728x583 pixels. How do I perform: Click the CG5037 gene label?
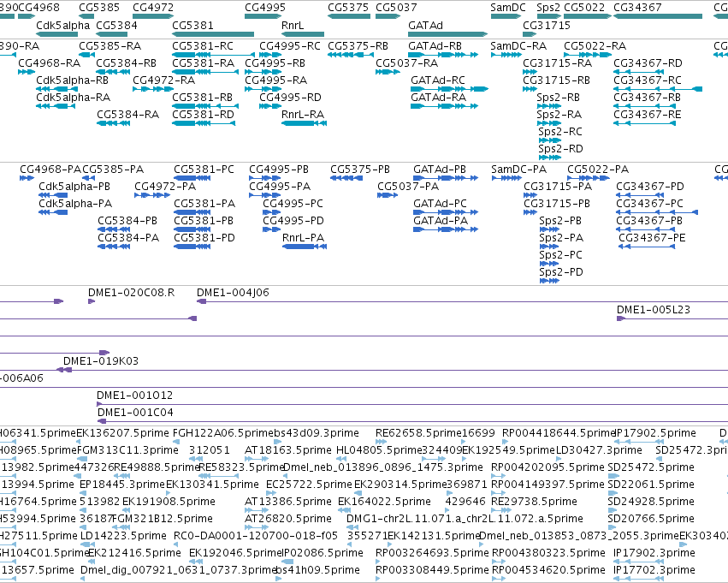point(396,8)
